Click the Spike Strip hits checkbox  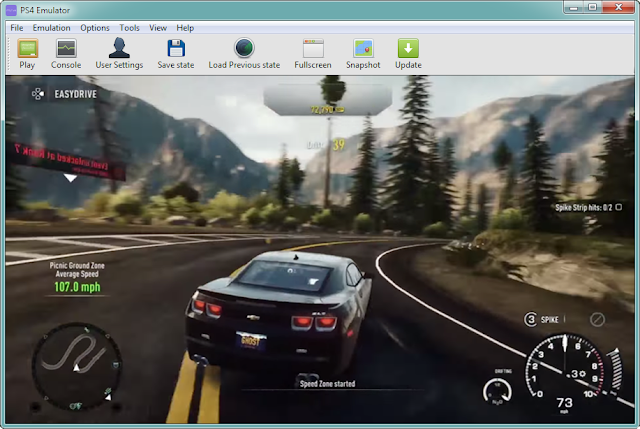pyautogui.click(x=619, y=207)
